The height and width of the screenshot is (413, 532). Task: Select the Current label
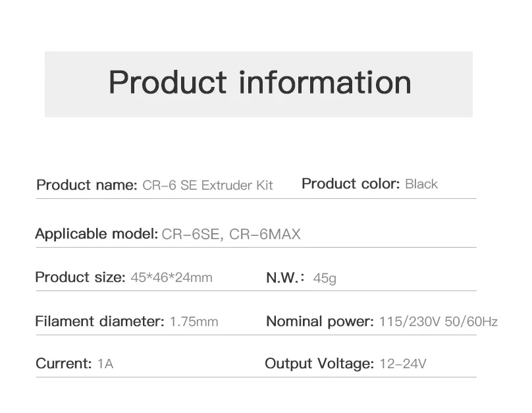pyautogui.click(x=64, y=364)
